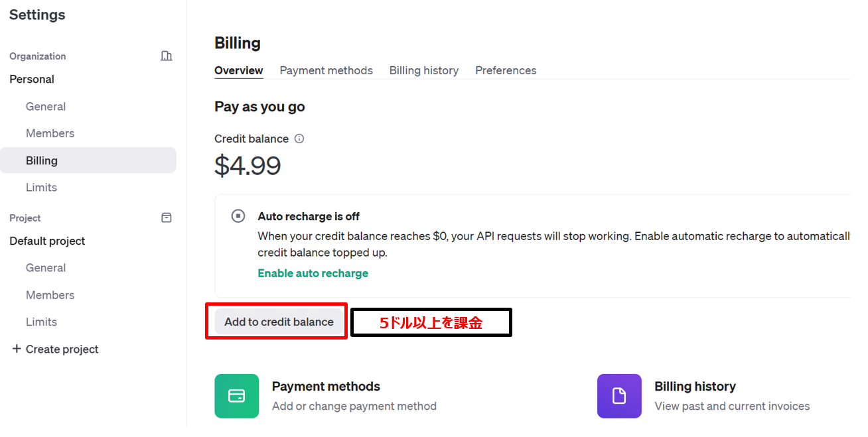Click View past and current invoices
The height and width of the screenshot is (437, 868).
point(732,406)
